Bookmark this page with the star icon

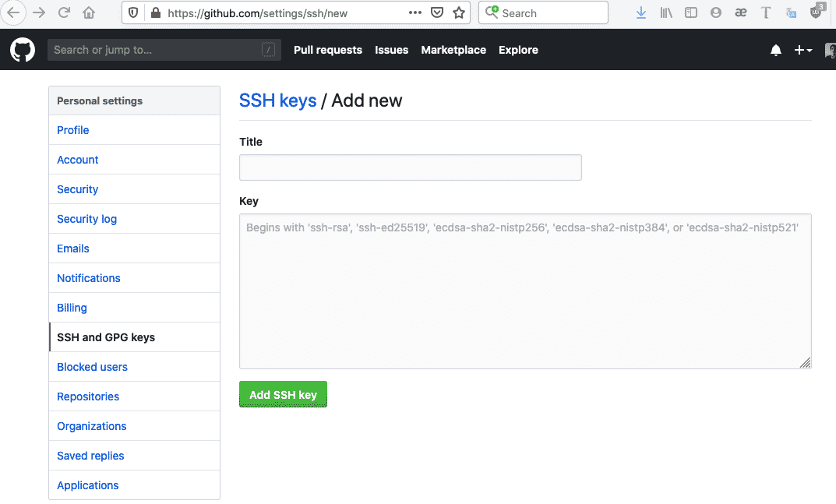tap(459, 12)
